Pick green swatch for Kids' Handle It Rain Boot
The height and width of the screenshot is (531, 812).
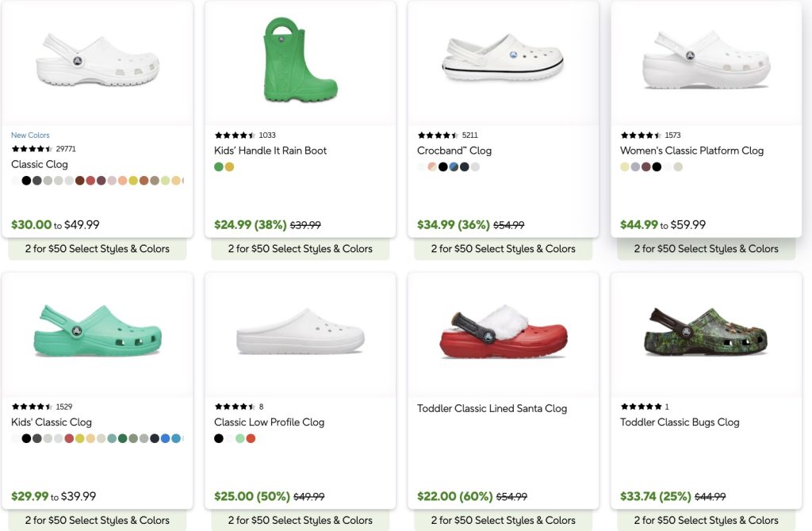point(219,167)
